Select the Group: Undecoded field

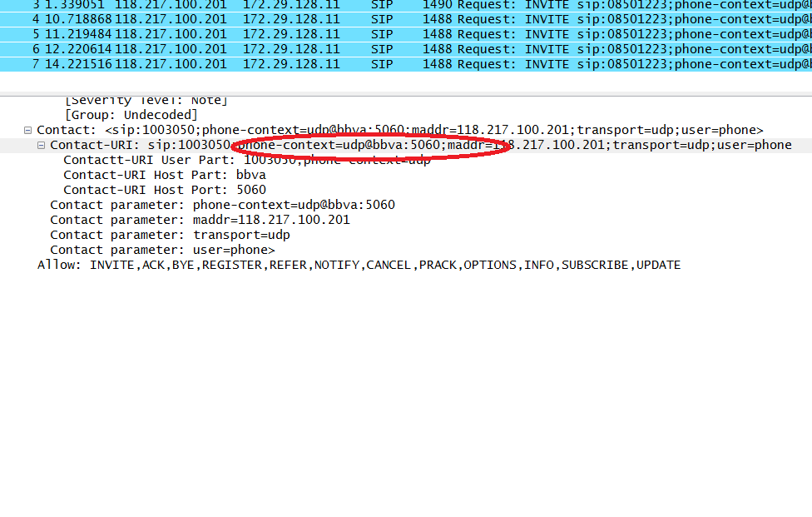131,115
